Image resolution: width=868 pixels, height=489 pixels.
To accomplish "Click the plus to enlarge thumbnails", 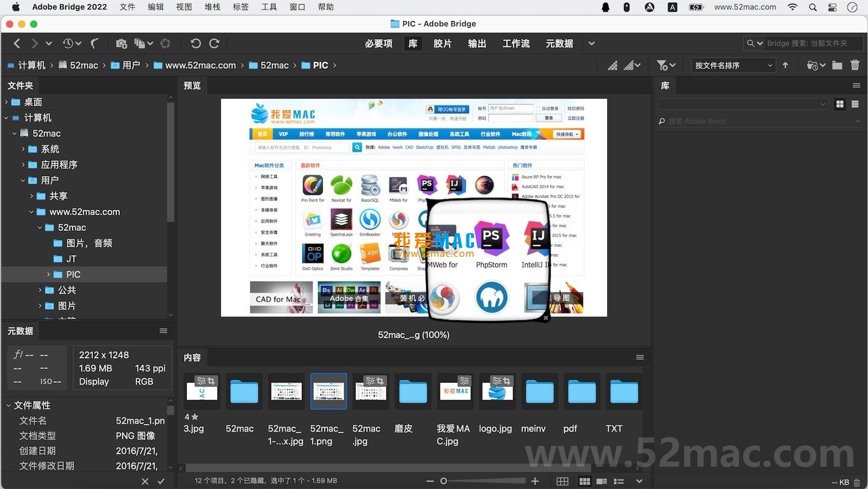I will (535, 481).
